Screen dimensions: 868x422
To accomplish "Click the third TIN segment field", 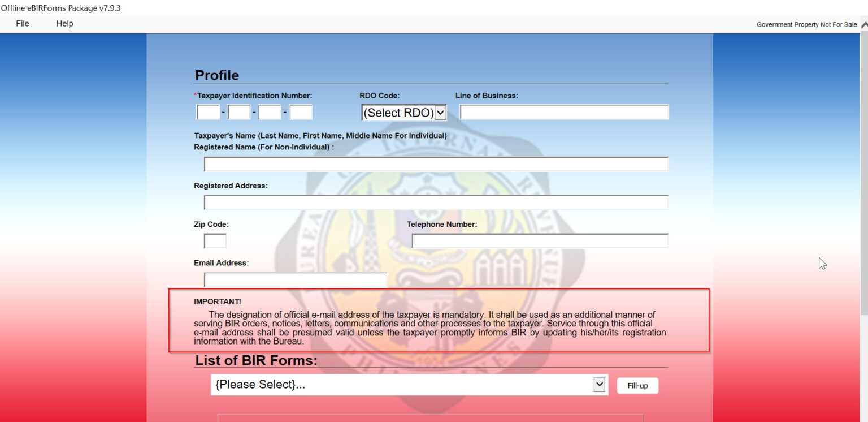I will point(270,112).
